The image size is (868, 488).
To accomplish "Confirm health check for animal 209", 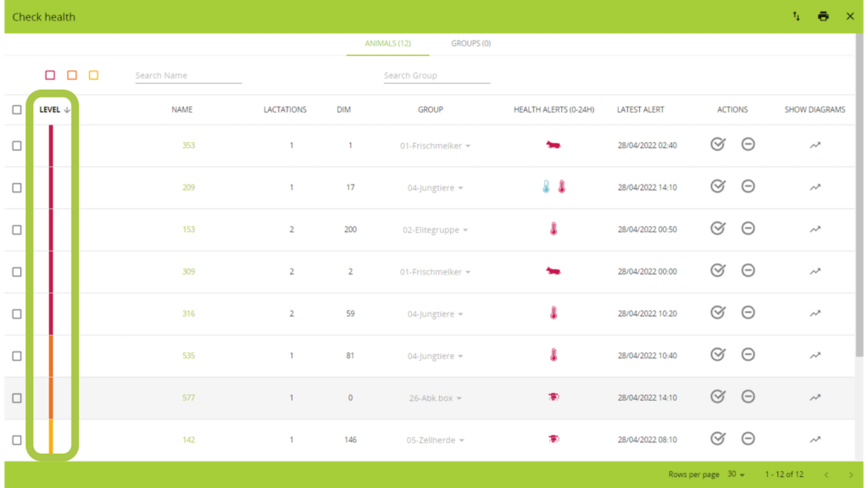I will (x=718, y=186).
